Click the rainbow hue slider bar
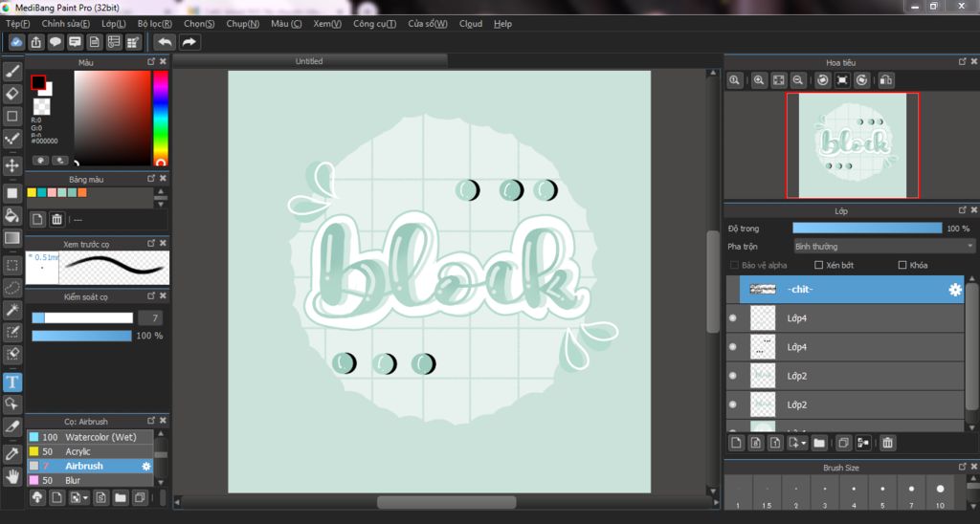 pyautogui.click(x=161, y=118)
